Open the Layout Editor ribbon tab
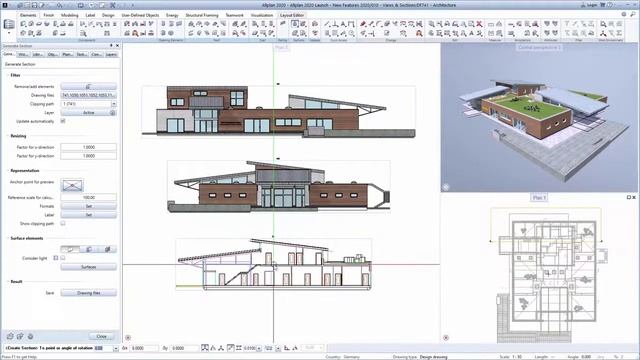 pyautogui.click(x=292, y=15)
